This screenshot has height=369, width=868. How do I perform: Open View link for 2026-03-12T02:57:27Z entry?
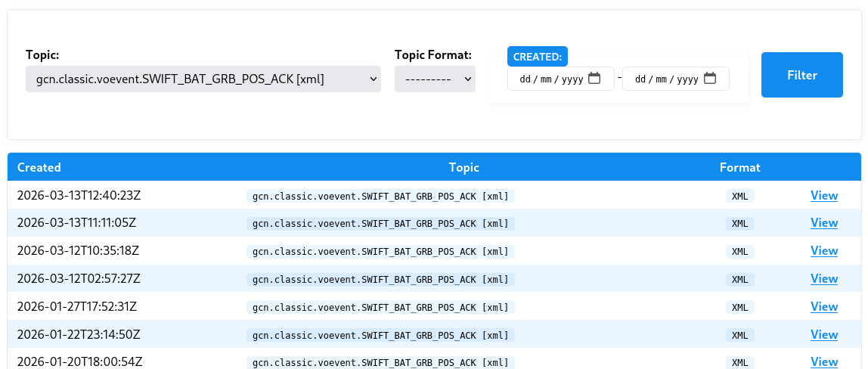pos(823,279)
